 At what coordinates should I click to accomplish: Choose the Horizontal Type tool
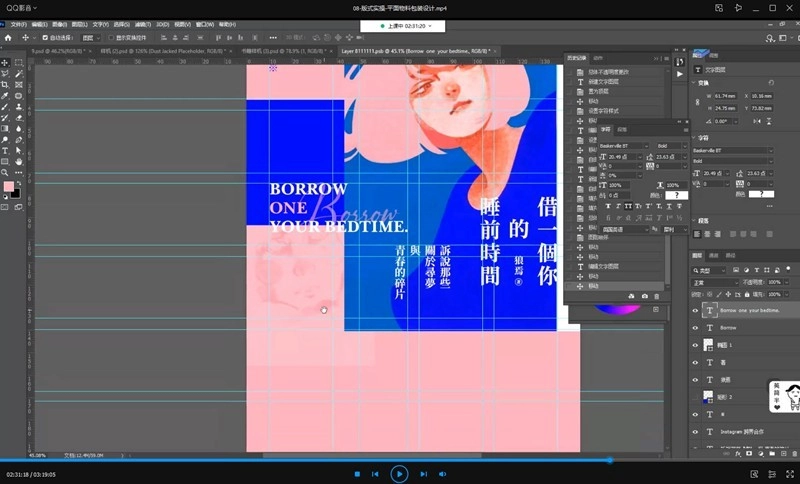5,151
